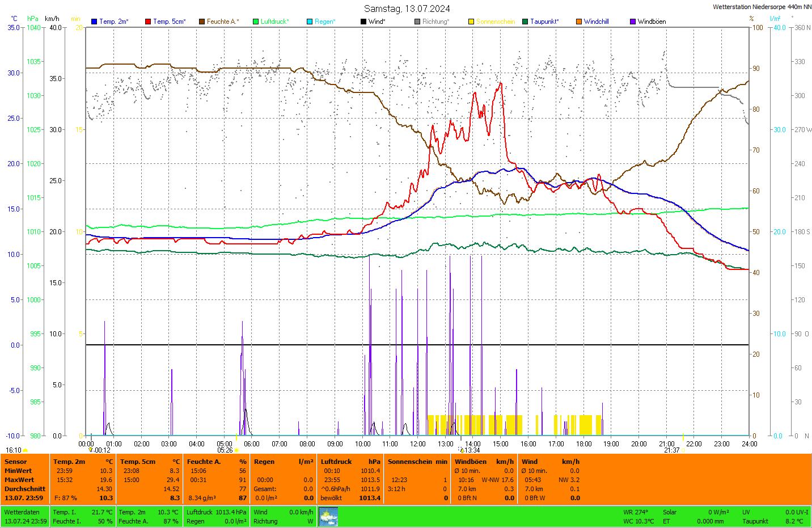Viewport: 812px width, 528px height.
Task: Click the sunrise marker at 05:26
Action: (236, 450)
